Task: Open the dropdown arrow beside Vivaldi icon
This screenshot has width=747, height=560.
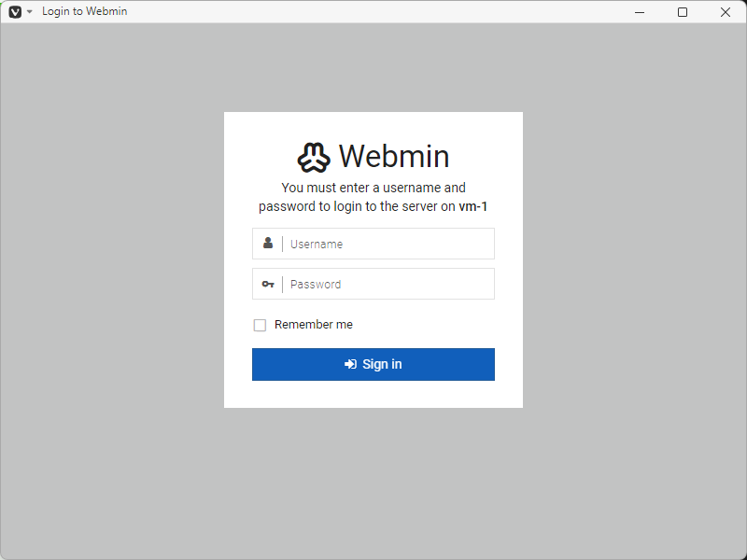Action: coord(30,12)
